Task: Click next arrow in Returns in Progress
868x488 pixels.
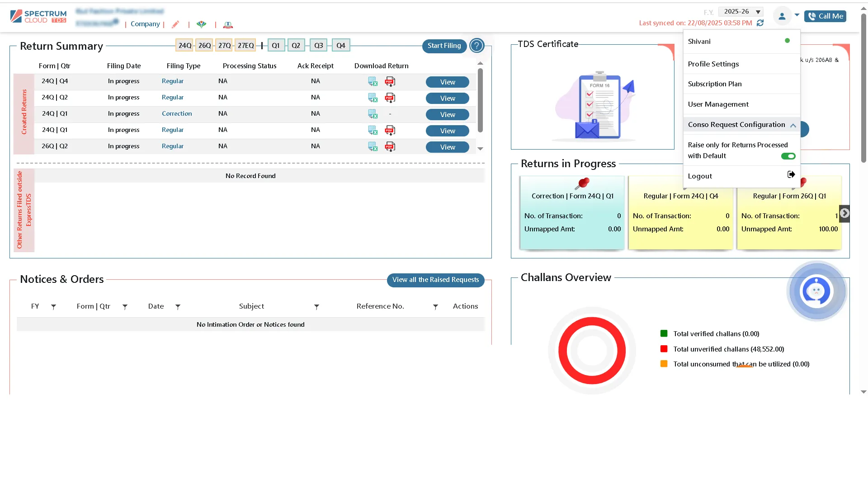Action: [x=844, y=213]
